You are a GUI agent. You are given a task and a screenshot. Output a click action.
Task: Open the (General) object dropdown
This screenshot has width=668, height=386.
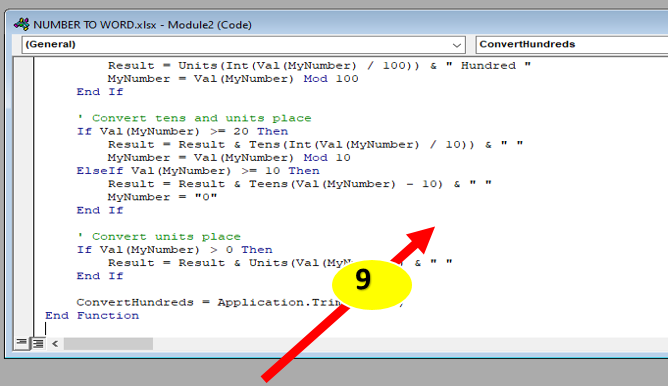click(243, 44)
